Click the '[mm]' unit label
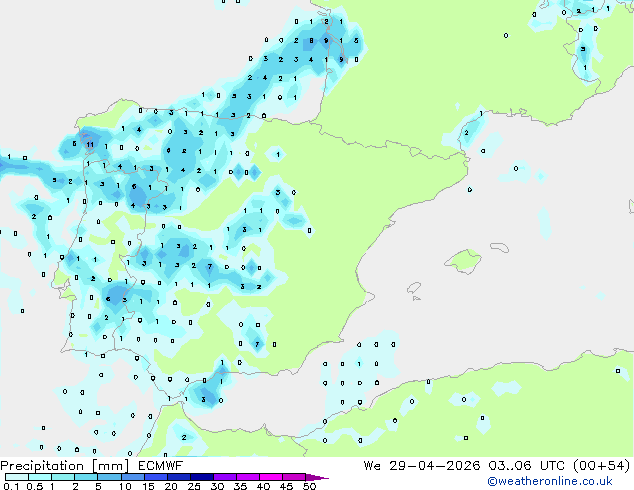Screen dimensions: 634x490 point(111,466)
